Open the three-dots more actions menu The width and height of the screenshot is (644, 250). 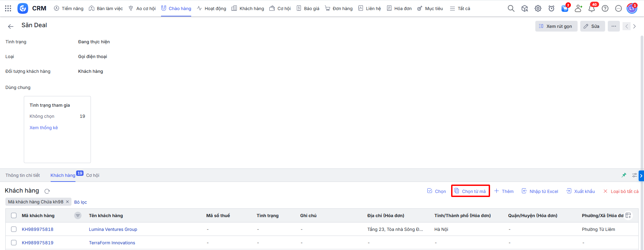pos(613,26)
